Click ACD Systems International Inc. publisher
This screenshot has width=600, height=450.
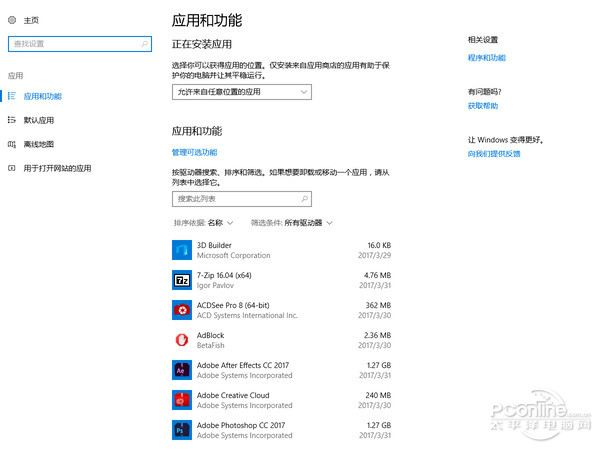(247, 315)
